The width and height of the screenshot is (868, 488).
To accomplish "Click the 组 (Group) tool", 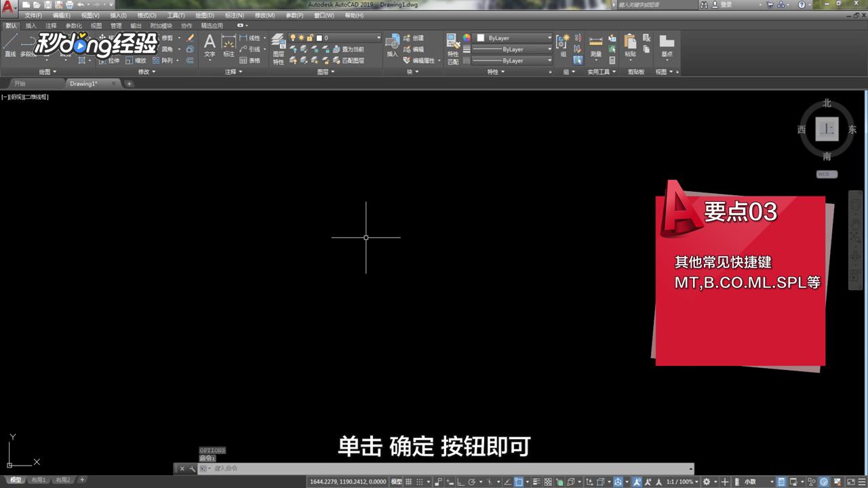I will [563, 46].
